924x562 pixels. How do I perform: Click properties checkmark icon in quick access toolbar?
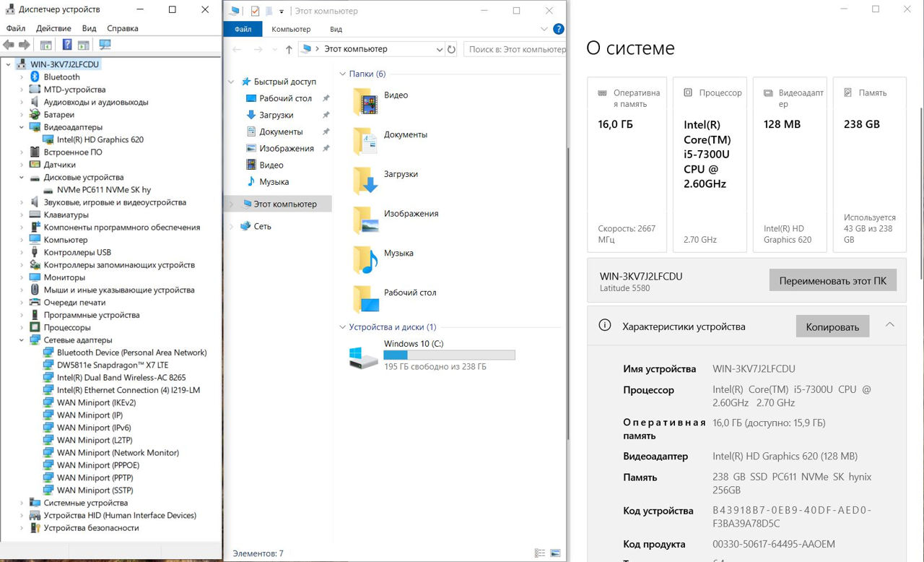(255, 11)
